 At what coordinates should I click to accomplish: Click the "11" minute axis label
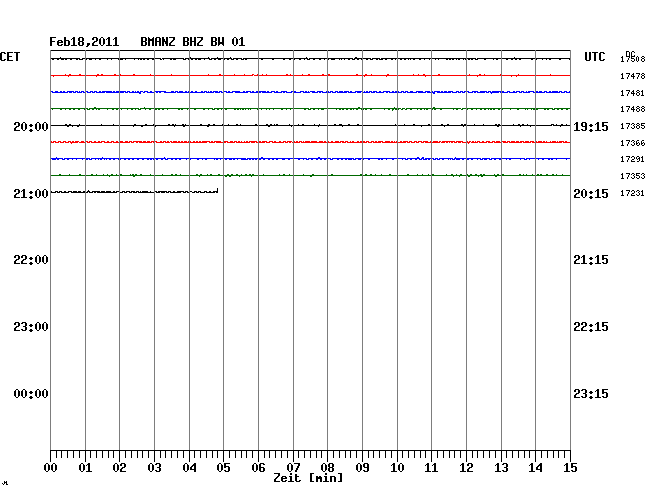pos(431,468)
